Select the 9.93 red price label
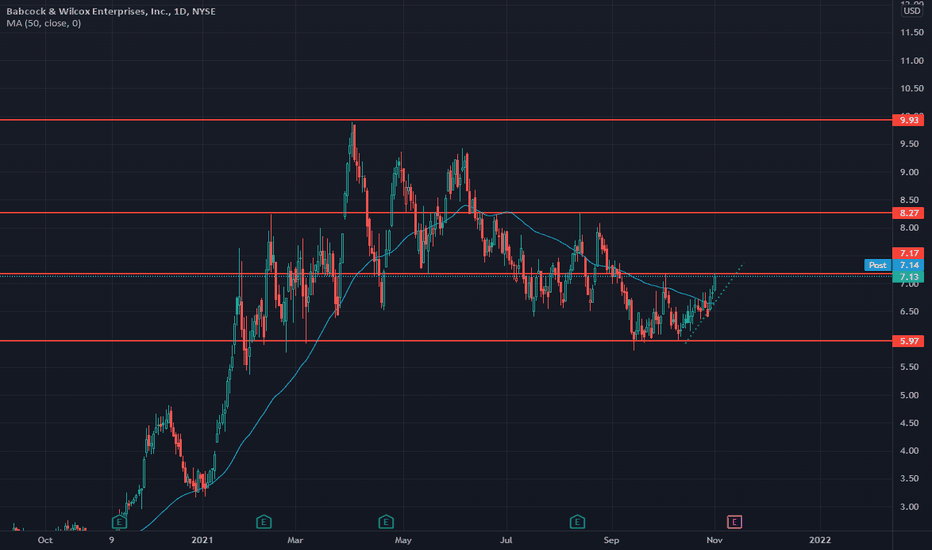The image size is (932, 550). (x=908, y=120)
